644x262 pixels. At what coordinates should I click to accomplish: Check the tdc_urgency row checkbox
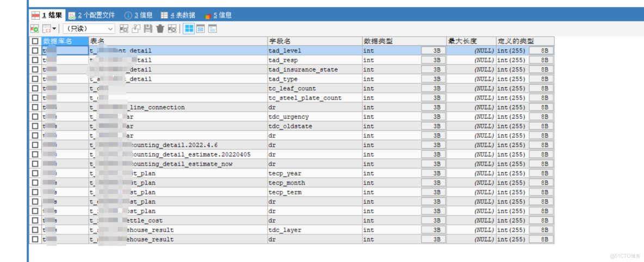tap(35, 117)
